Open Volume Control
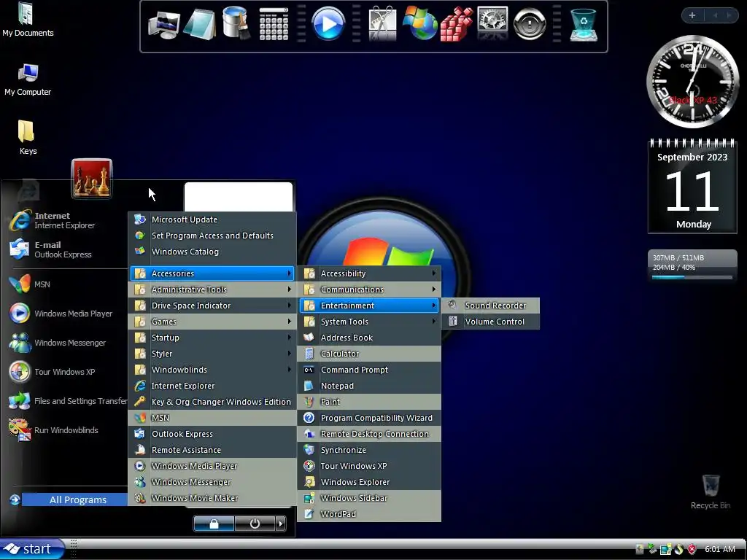This screenshot has height=560, width=747. [x=491, y=322]
